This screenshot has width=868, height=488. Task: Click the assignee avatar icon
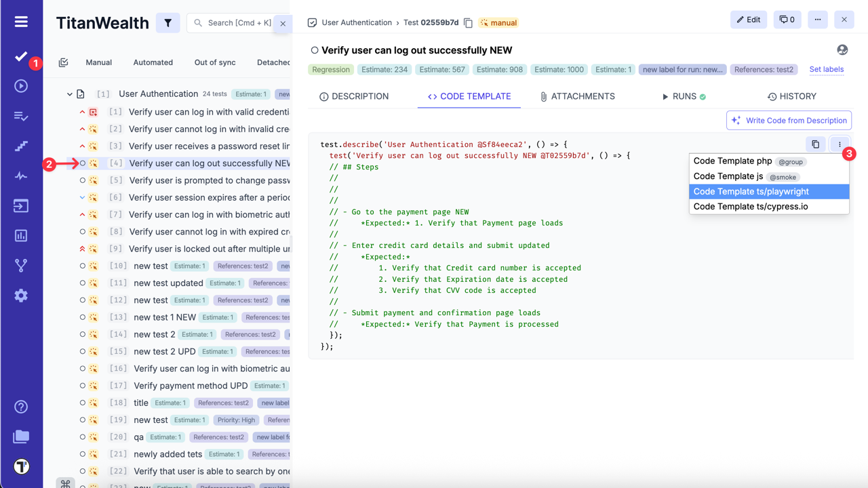842,50
